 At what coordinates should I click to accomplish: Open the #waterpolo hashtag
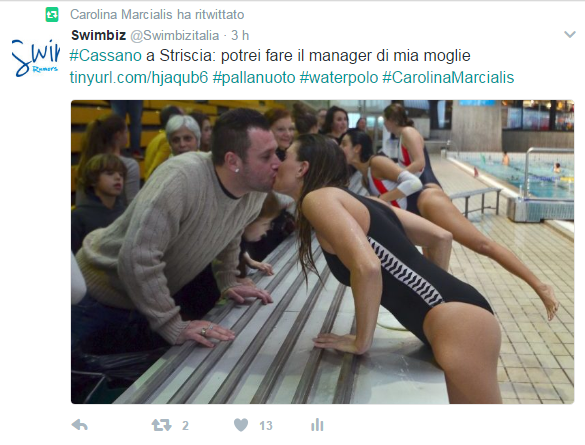pyautogui.click(x=339, y=78)
